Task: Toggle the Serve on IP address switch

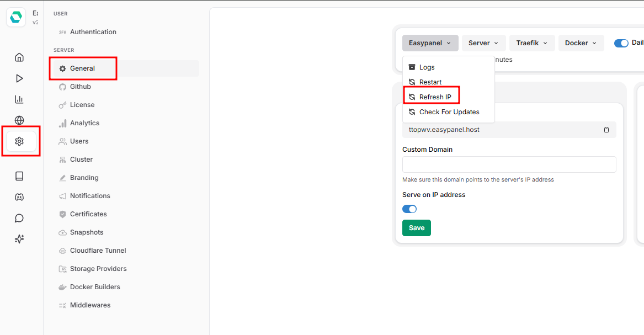Action: click(409, 209)
